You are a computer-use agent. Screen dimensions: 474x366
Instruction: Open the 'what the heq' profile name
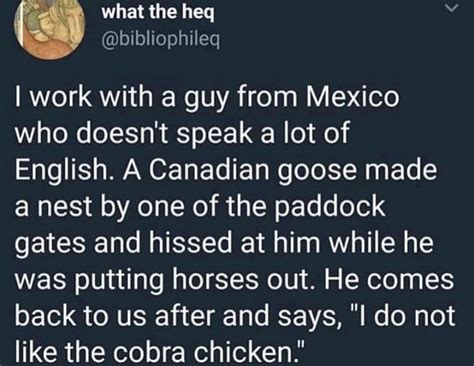[x=158, y=12]
